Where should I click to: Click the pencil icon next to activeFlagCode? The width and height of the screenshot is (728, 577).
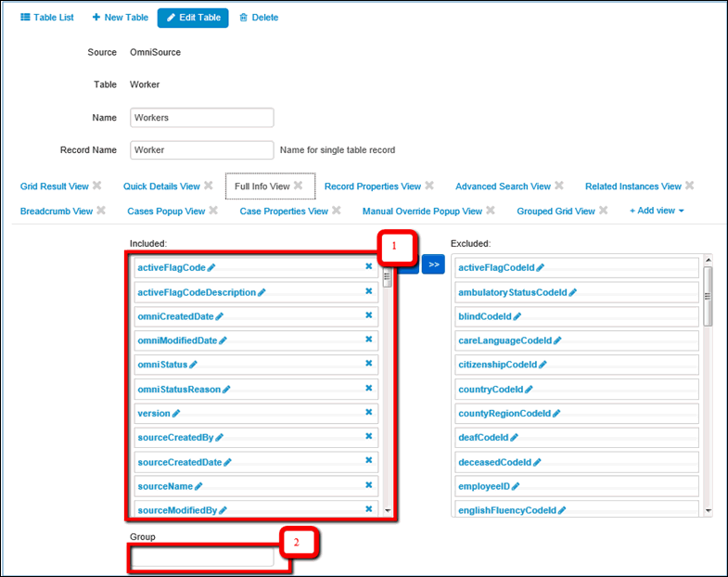[211, 268]
